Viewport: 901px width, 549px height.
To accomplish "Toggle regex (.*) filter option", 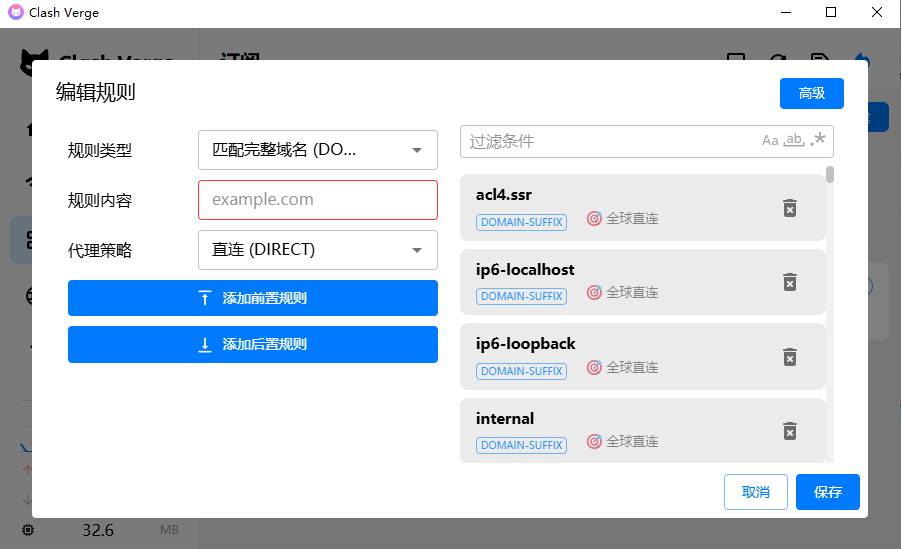I will [x=818, y=140].
